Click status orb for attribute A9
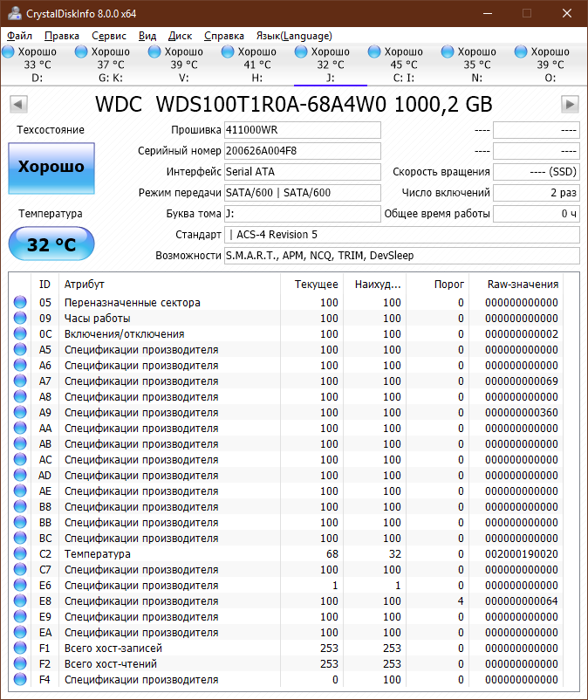Viewport: 588px width, 700px height. coord(20,412)
